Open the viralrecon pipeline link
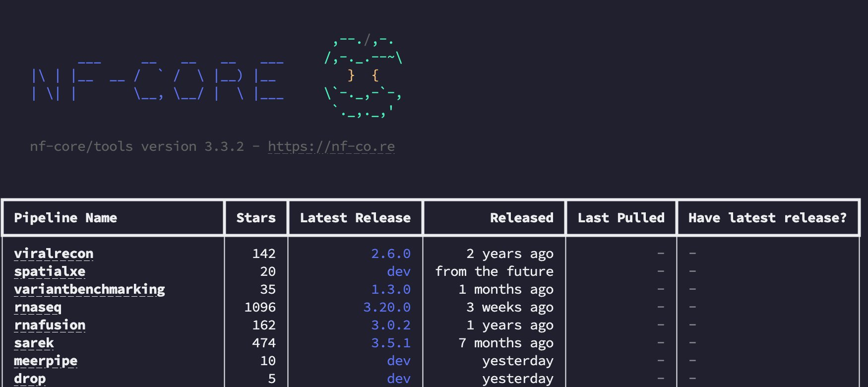This screenshot has width=868, height=387. (x=54, y=254)
